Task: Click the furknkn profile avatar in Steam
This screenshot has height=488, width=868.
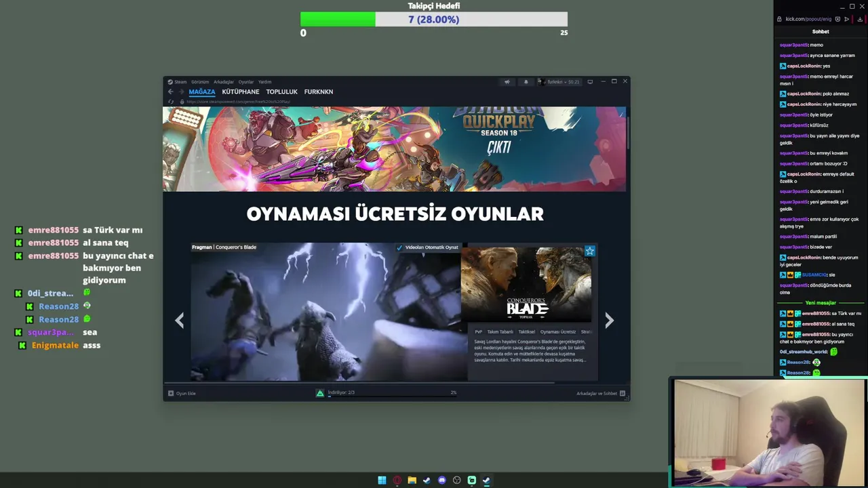Action: click(542, 82)
